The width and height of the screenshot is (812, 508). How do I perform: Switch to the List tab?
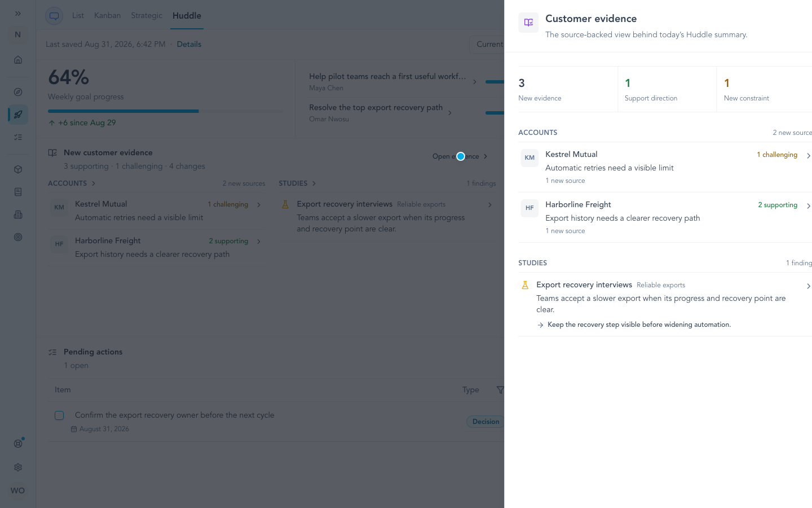78,15
